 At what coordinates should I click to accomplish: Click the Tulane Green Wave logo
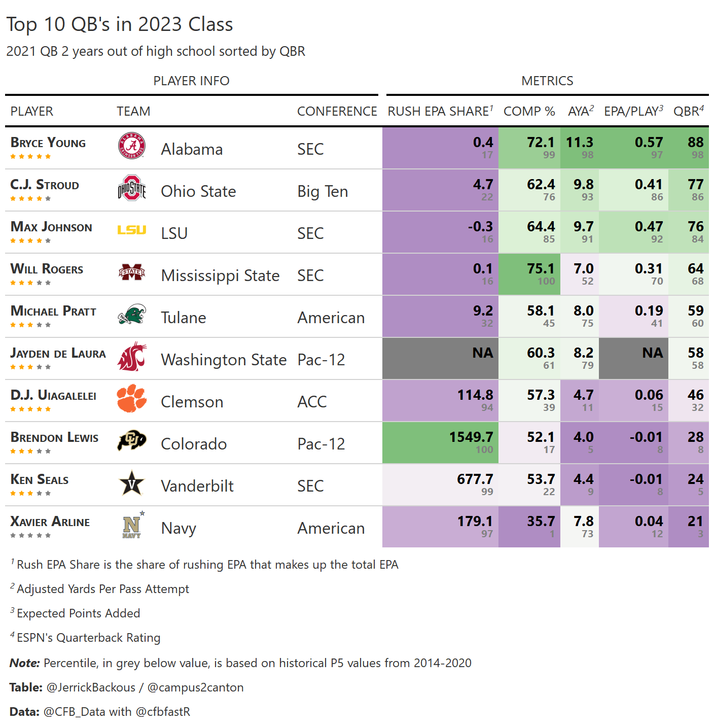click(x=132, y=315)
